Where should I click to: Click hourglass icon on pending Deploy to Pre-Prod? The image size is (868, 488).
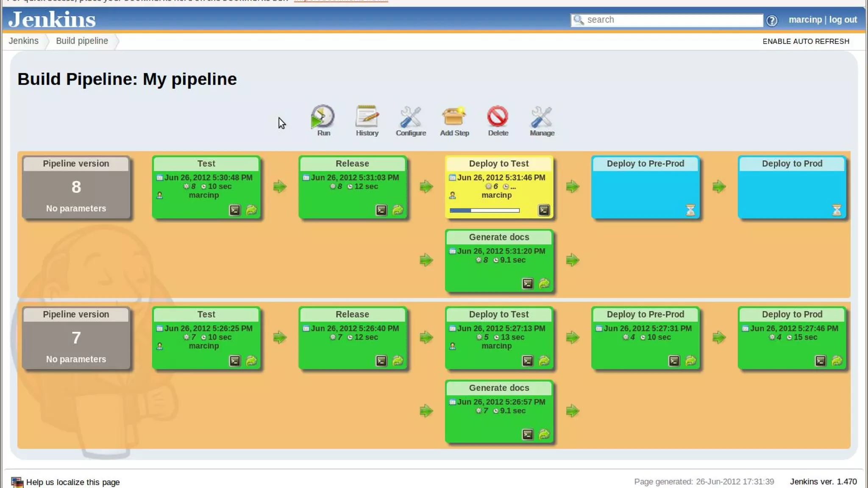(690, 210)
